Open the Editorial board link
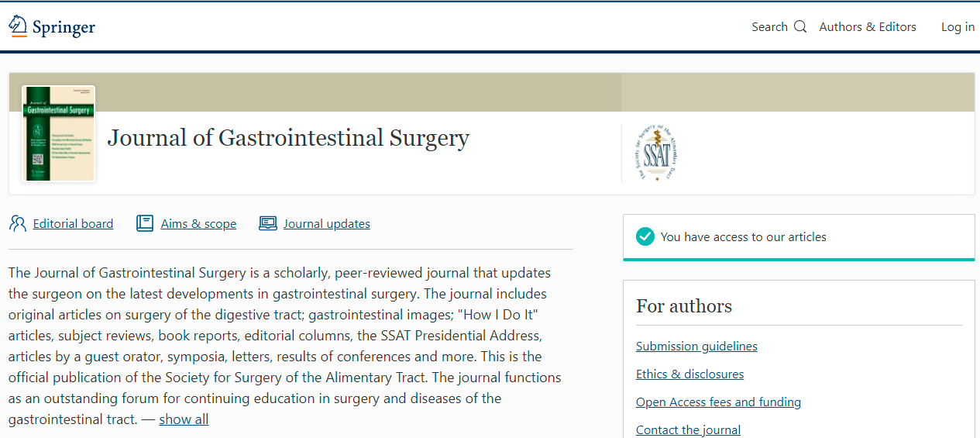The width and height of the screenshot is (980, 438). point(73,224)
